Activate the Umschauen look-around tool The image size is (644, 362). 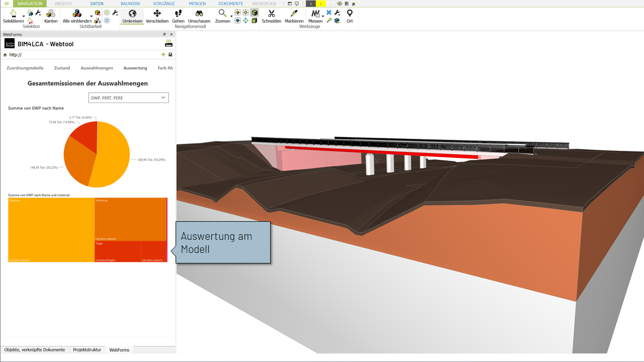click(x=199, y=16)
